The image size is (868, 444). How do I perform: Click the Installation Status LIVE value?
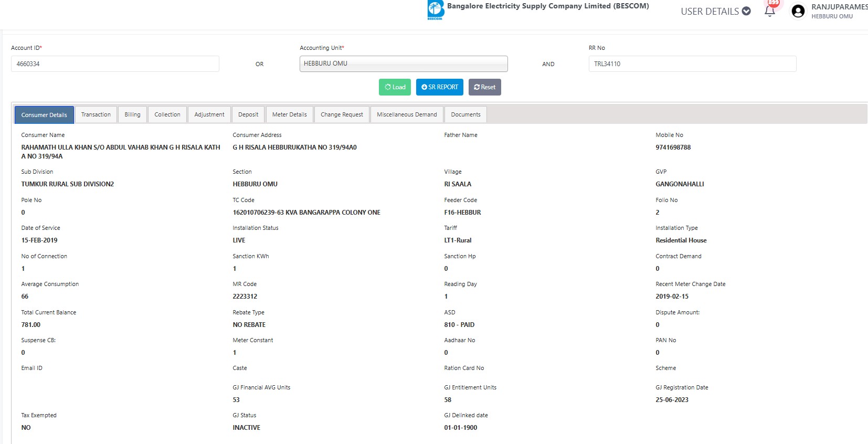(239, 240)
